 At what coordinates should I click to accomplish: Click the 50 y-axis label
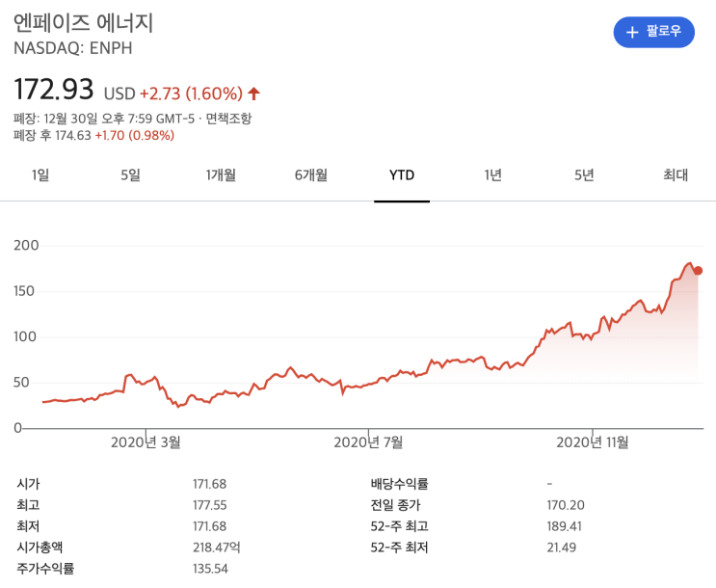click(x=21, y=383)
